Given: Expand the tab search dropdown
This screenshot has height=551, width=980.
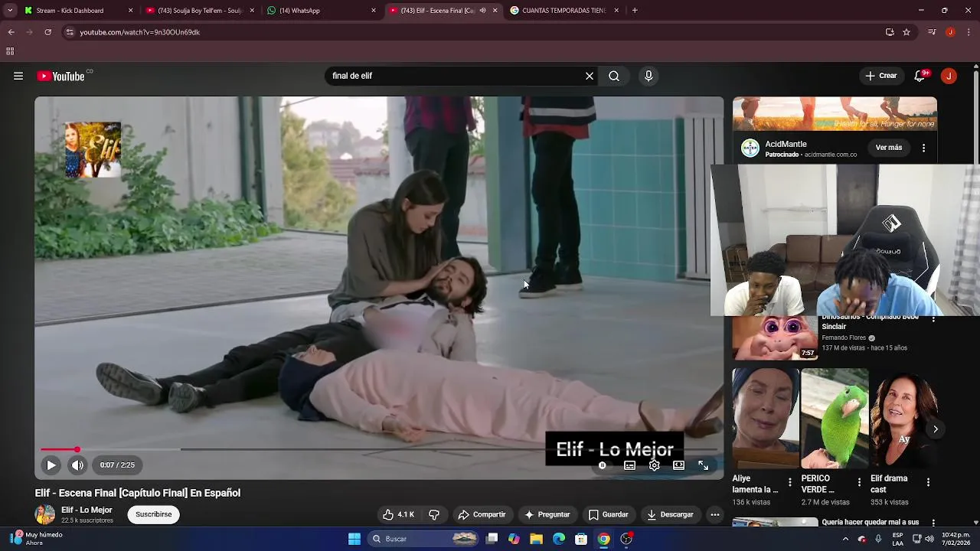Looking at the screenshot, I should click(x=10, y=11).
